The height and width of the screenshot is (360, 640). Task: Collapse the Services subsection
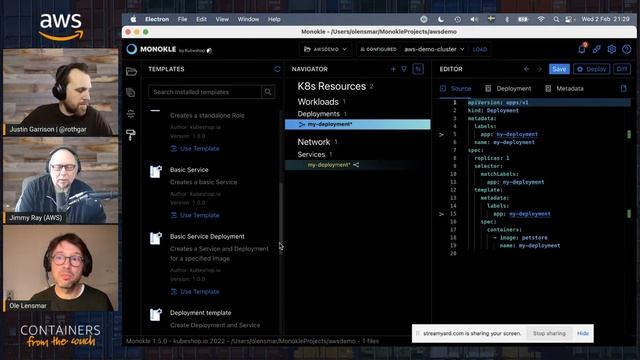tap(311, 154)
